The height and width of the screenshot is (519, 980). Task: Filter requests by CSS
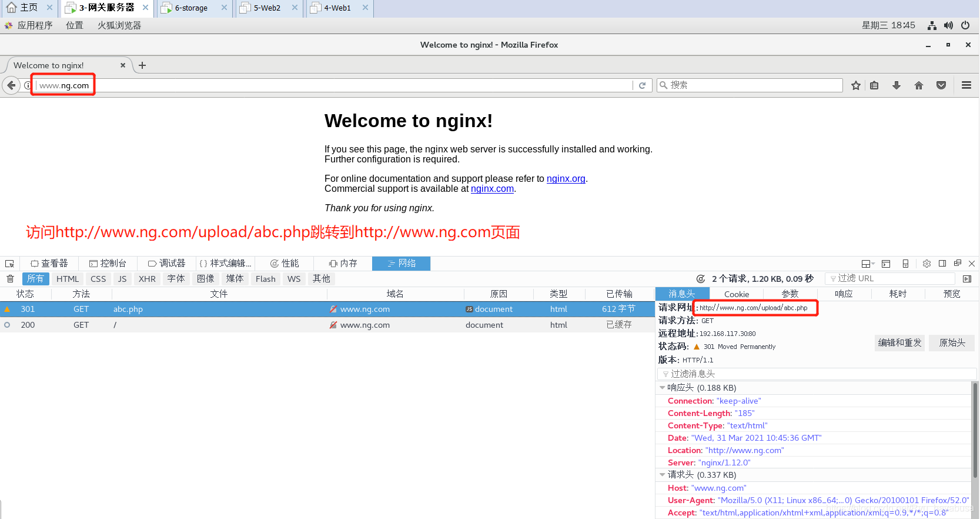(x=98, y=279)
